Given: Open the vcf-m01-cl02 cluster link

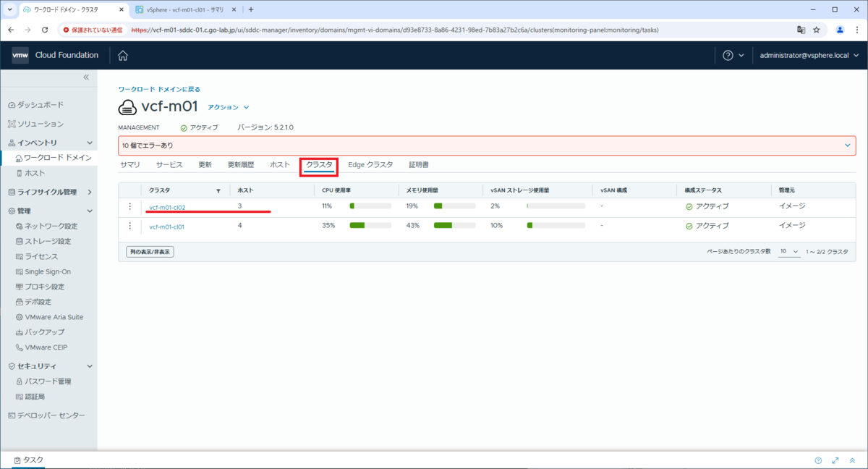Looking at the screenshot, I should pos(167,207).
